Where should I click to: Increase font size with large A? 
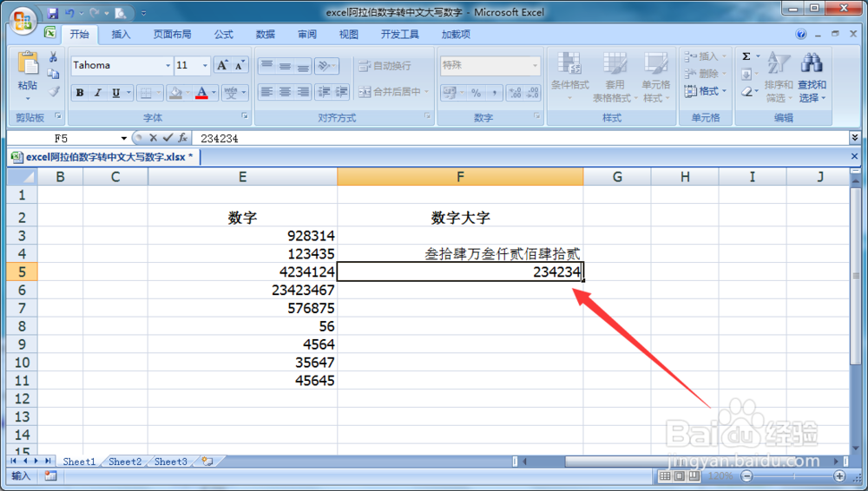pyautogui.click(x=222, y=65)
